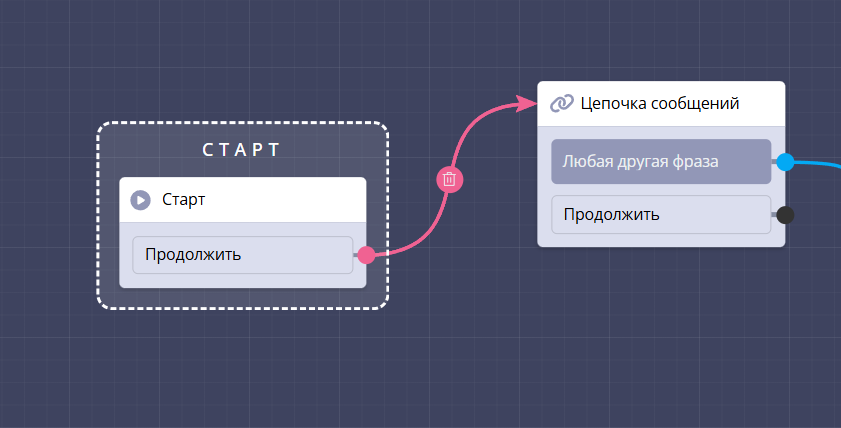Screen dimensions: 841x428
Task: Click the play icon in the Старт block
Action: pos(141,200)
